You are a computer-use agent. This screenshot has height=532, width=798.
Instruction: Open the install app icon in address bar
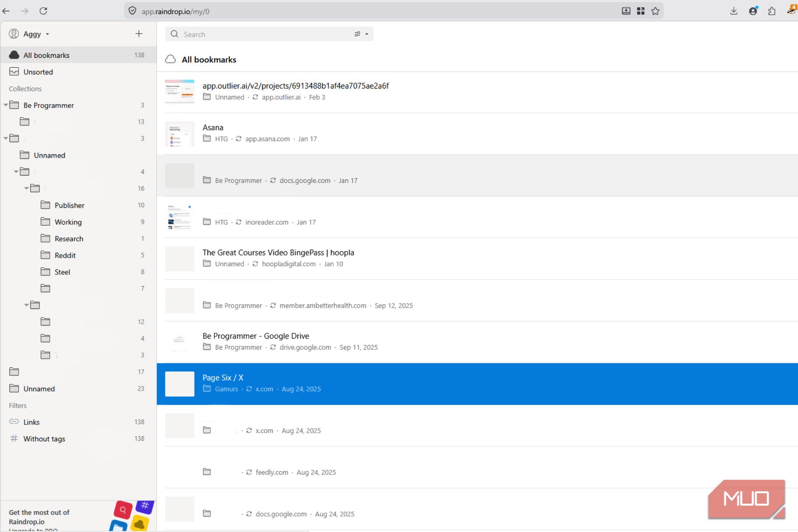pos(626,11)
